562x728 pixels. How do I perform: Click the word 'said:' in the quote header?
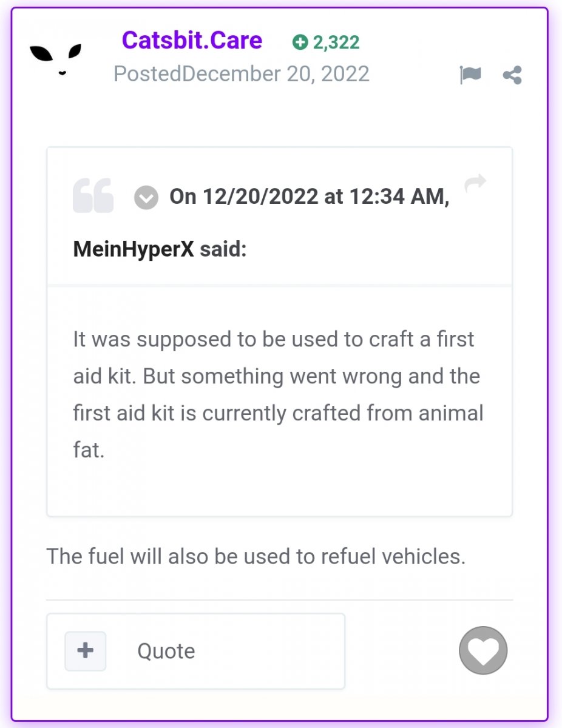tap(223, 249)
